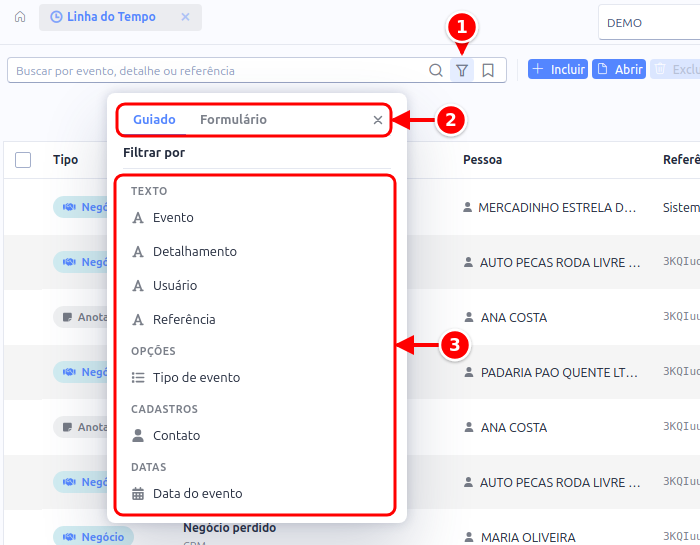
Task: Toggle the select-all checkbox in table header
Action: [x=23, y=160]
